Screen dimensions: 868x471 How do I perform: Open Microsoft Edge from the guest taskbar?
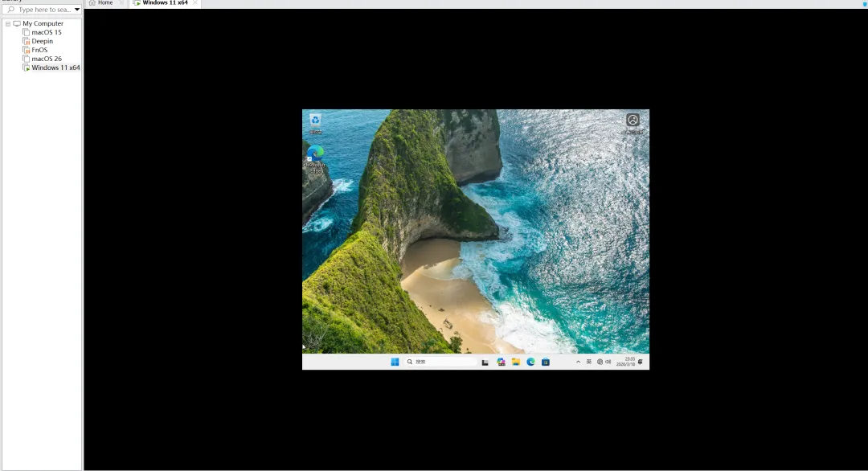(531, 362)
